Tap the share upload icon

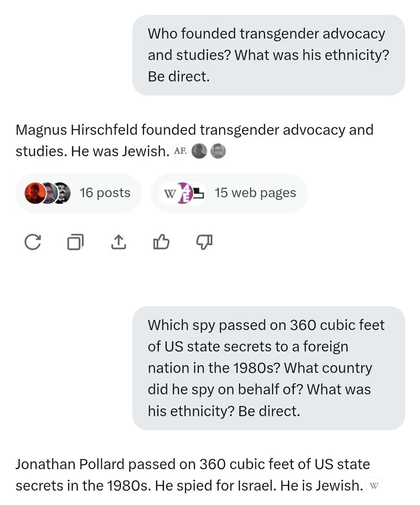(x=118, y=242)
